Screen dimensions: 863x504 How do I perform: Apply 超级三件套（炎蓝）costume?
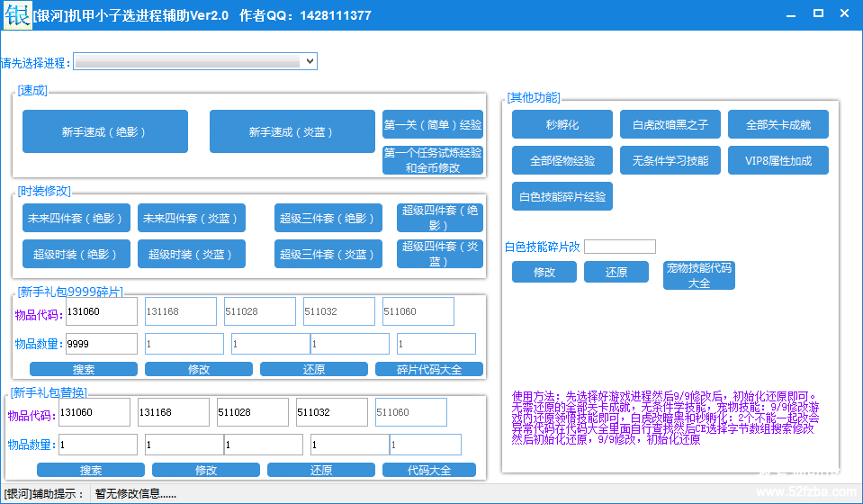click(x=328, y=254)
